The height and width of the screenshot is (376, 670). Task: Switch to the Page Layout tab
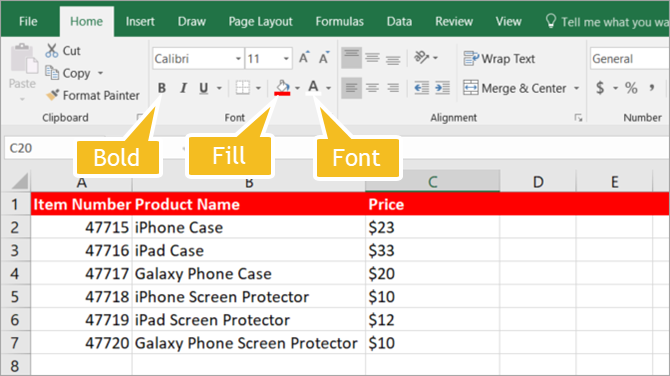coord(261,21)
